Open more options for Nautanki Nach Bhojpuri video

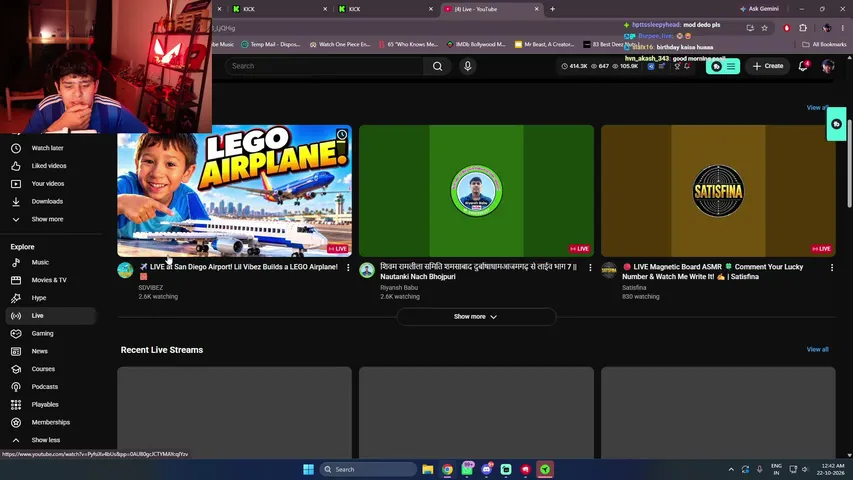tap(590, 268)
